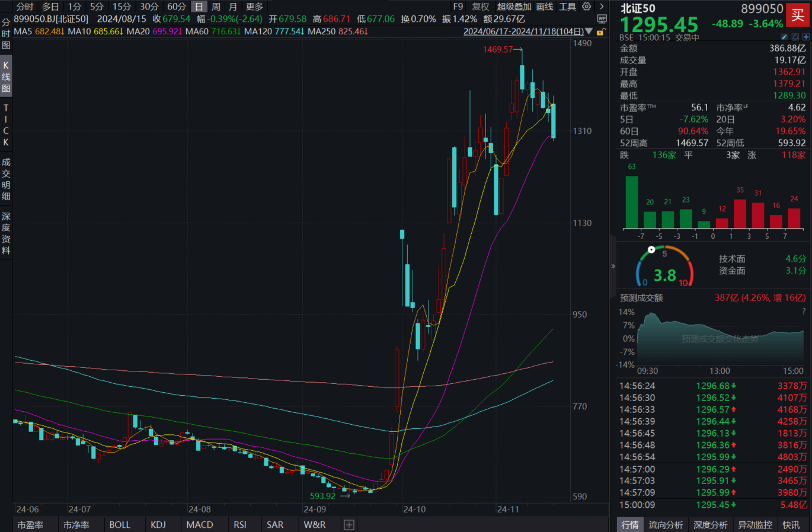Switch to 流向分析 tab

[666, 525]
